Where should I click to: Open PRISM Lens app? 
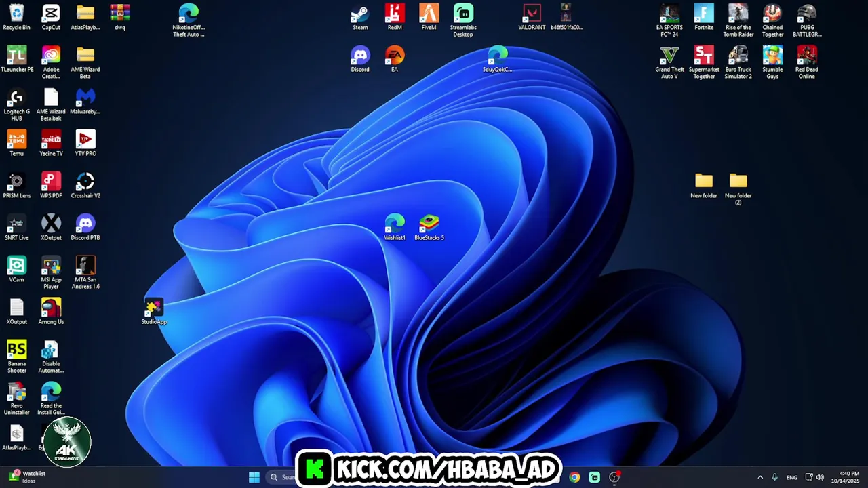coord(16,186)
